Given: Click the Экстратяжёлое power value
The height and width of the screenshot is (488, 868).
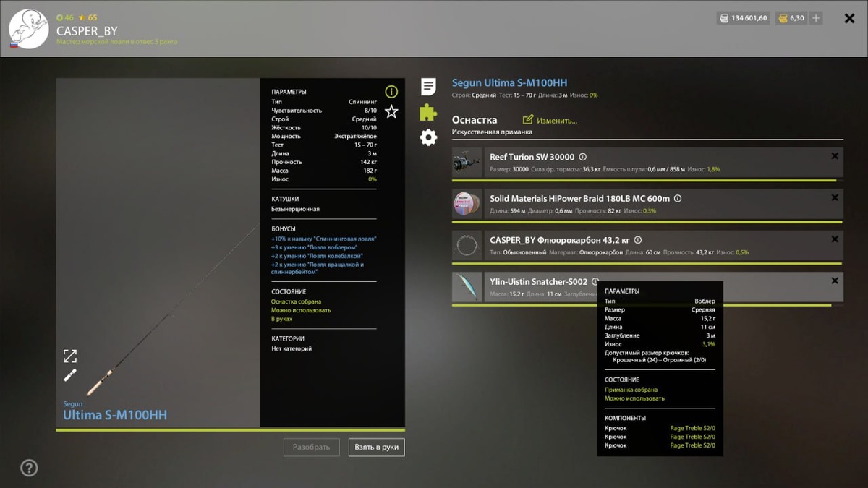Looking at the screenshot, I should tap(355, 136).
